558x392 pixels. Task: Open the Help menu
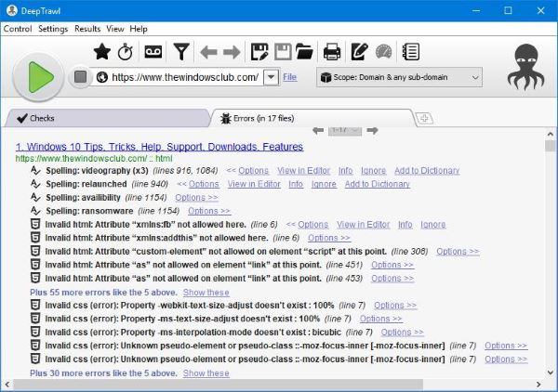139,29
